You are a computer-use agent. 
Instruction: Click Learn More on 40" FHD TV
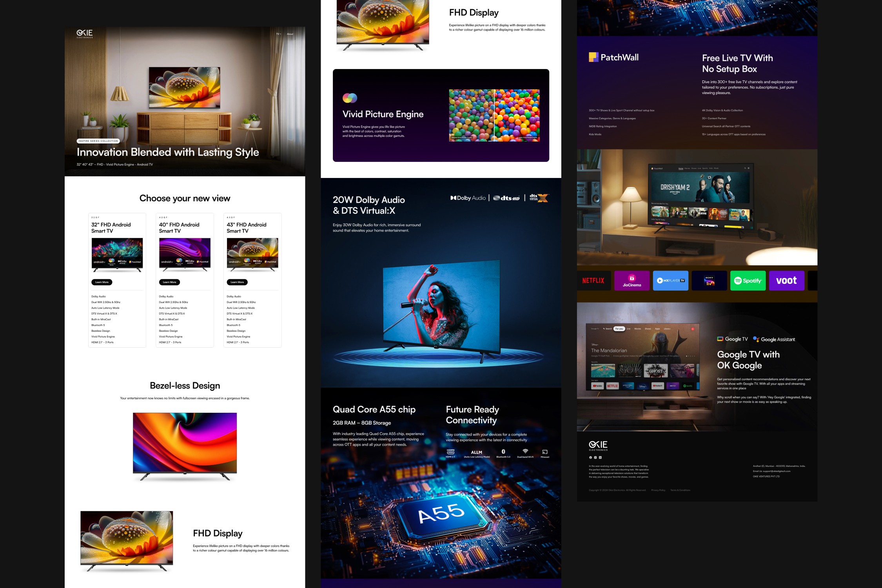point(169,282)
